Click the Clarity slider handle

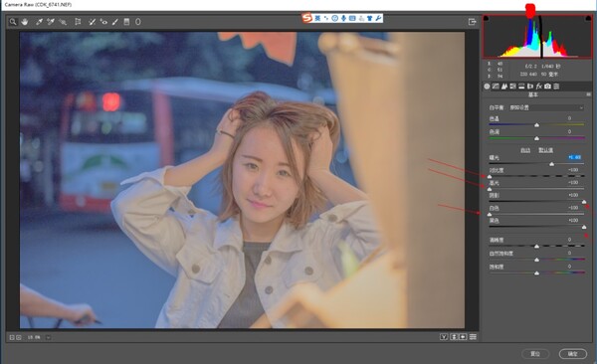tap(536, 247)
